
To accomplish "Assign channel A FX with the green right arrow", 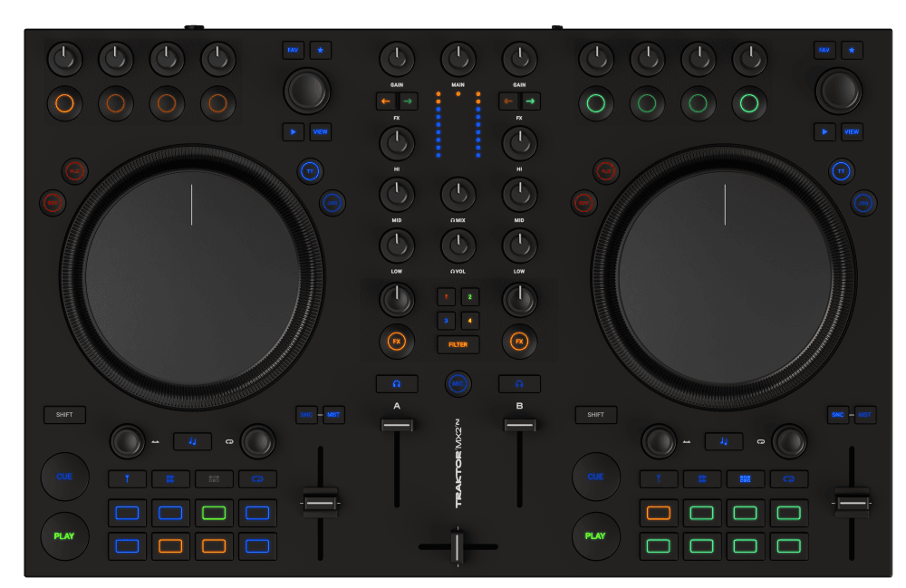I will coord(408,101).
